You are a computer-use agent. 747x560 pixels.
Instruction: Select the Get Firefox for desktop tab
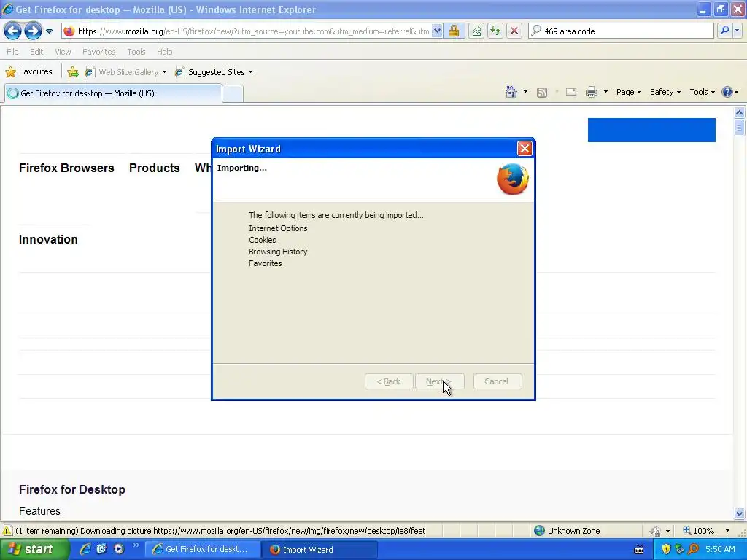pyautogui.click(x=113, y=93)
